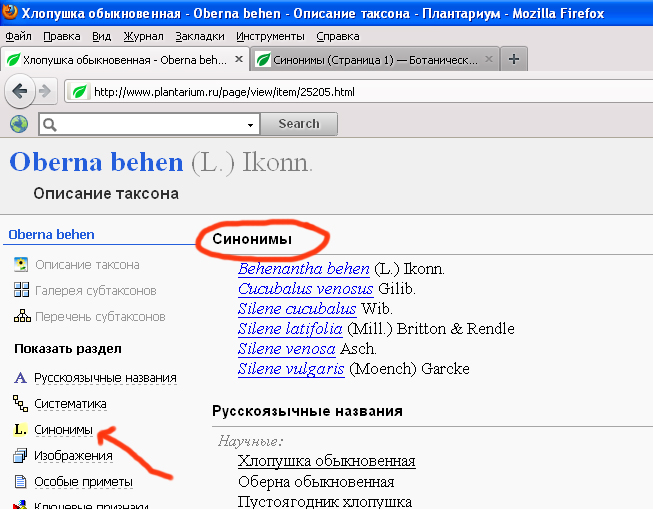Select Особые приметы in the sidebar
Image resolution: width=653 pixels, height=509 pixels.
(x=84, y=482)
